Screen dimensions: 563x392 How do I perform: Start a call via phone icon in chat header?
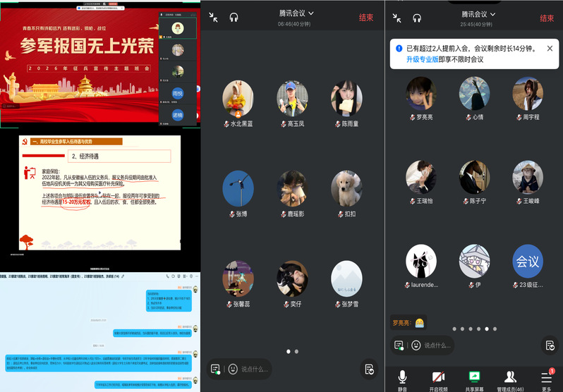click(168, 276)
